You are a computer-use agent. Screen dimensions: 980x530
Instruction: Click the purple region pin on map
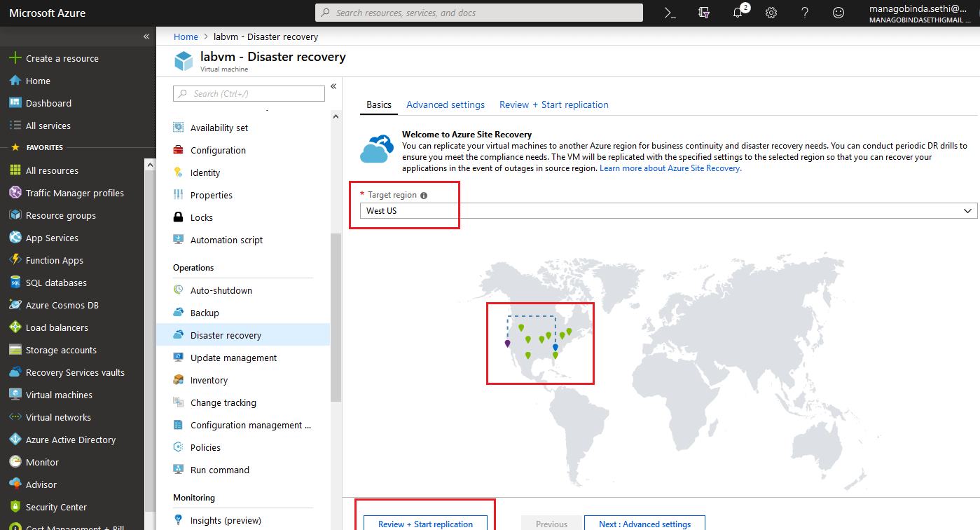pos(508,344)
